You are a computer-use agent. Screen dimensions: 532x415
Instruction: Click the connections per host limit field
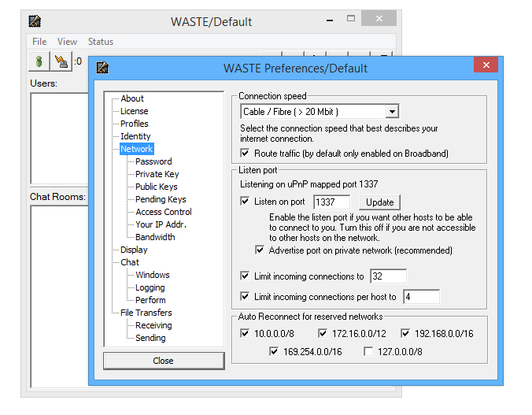pos(421,297)
